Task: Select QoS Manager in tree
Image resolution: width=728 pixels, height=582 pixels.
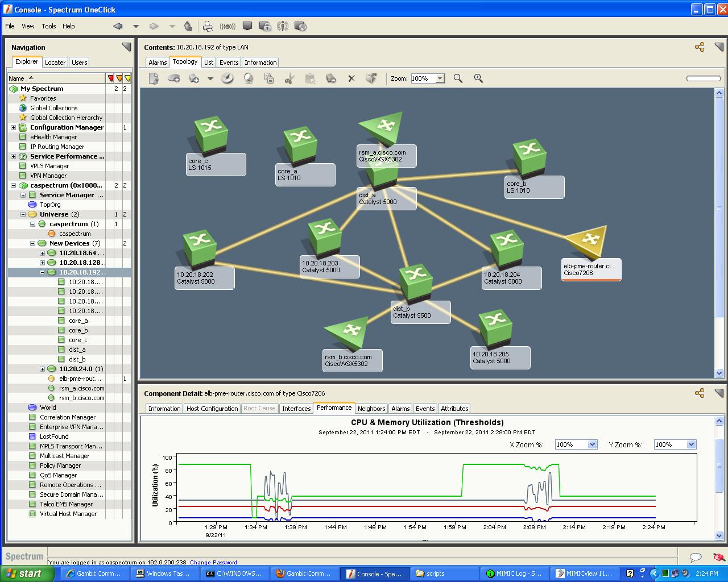Action: click(x=58, y=475)
